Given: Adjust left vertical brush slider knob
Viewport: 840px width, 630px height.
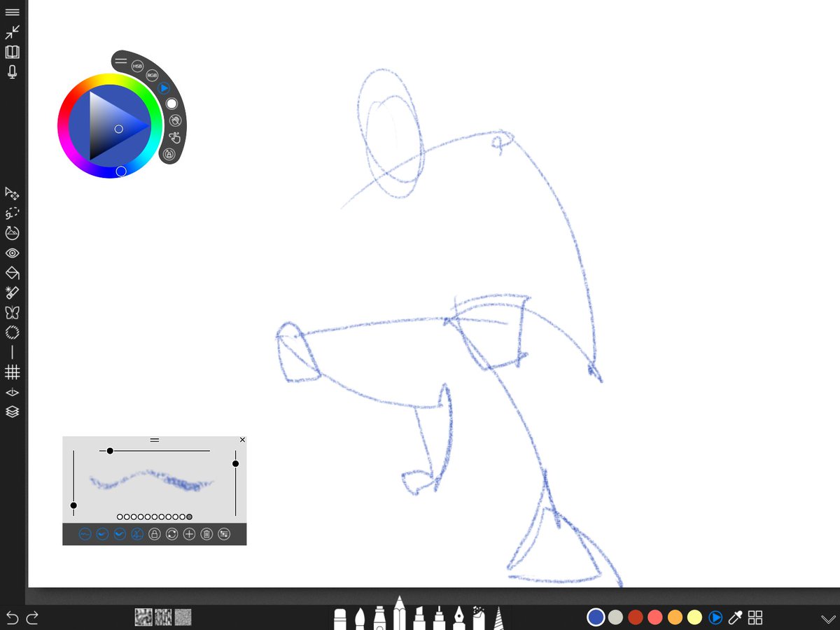Looking at the screenshot, I should click(73, 505).
